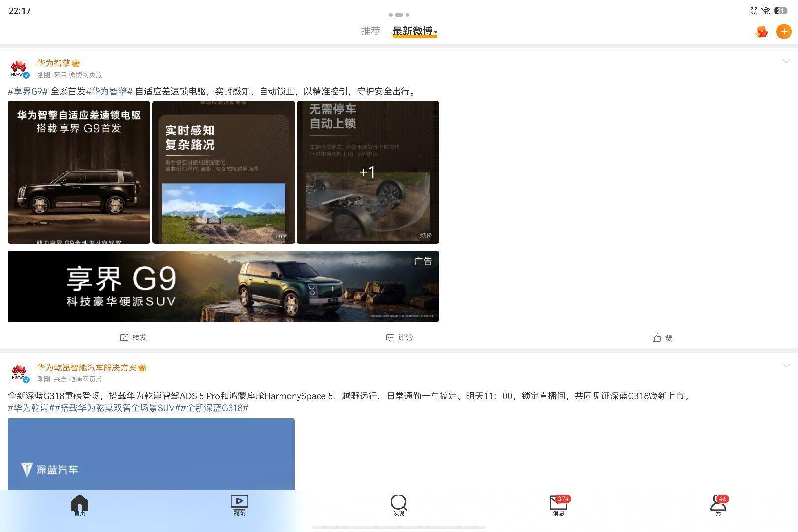This screenshot has width=798, height=532.
Task: Like the 华为智擎 post
Action: (x=663, y=337)
